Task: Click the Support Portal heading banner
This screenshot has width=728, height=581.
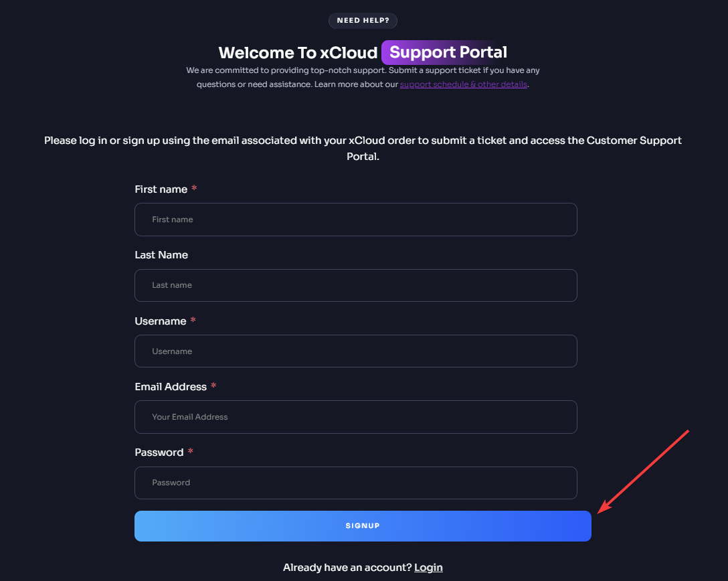Action: tap(444, 52)
